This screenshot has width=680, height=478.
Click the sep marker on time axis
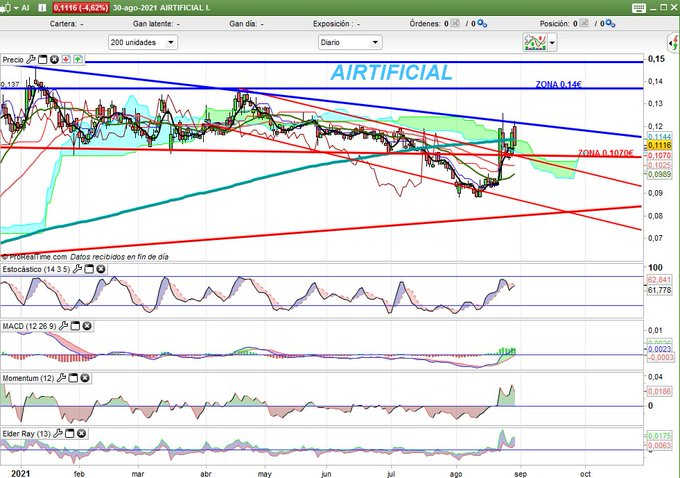pos(520,474)
